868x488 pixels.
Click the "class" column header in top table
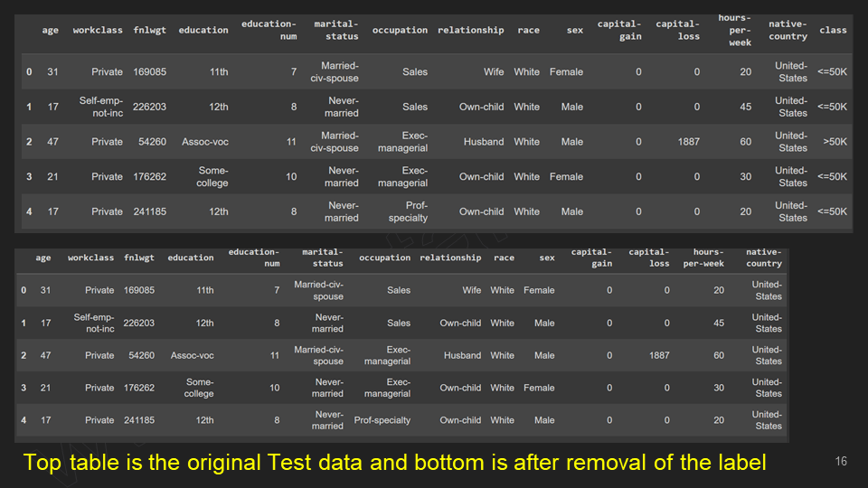click(833, 30)
